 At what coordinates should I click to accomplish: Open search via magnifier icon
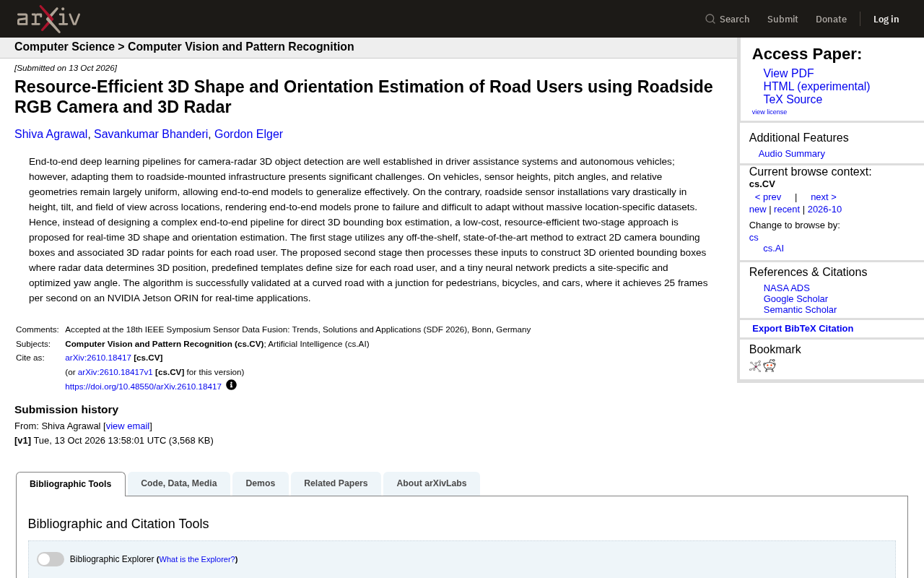pyautogui.click(x=710, y=19)
